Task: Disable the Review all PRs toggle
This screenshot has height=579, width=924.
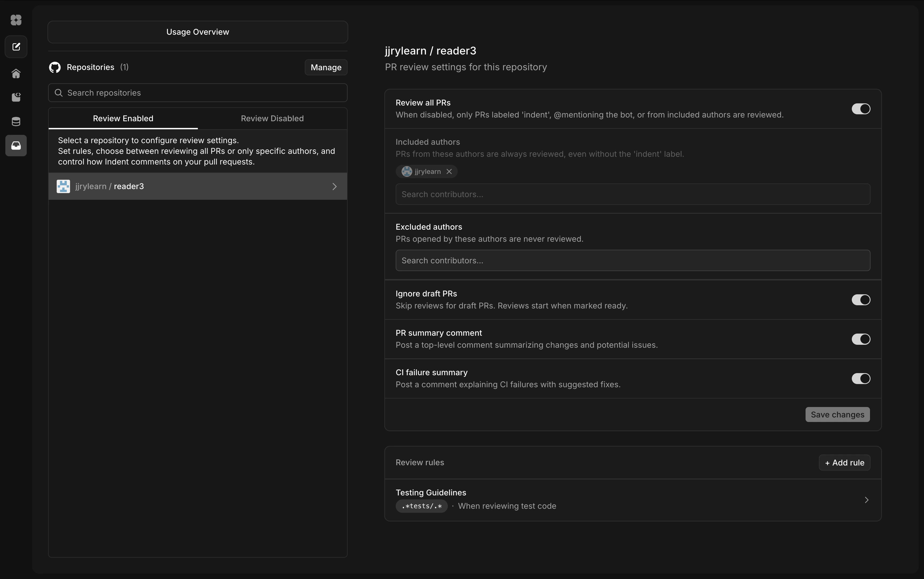Action: [x=861, y=109]
